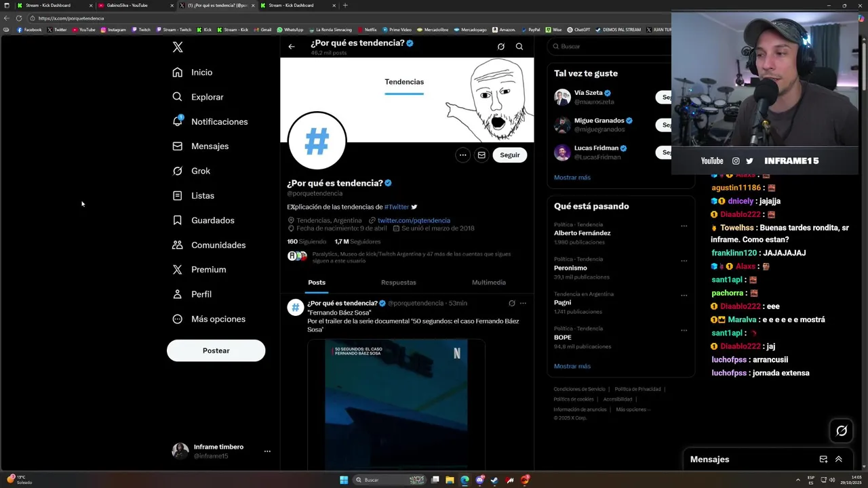Open File Explorer from the taskbar
Screen dimensions: 868x488
[x=450, y=480]
